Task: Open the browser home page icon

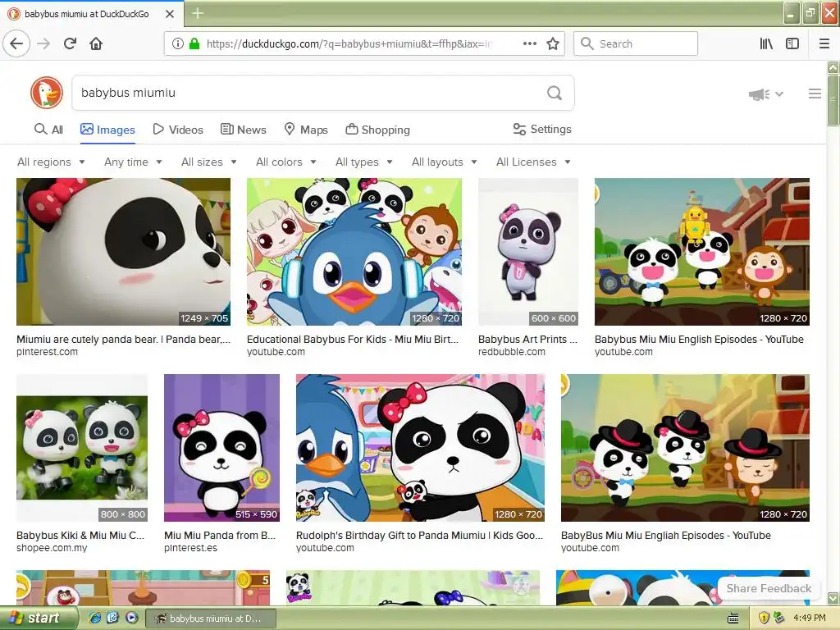Action: point(96,43)
